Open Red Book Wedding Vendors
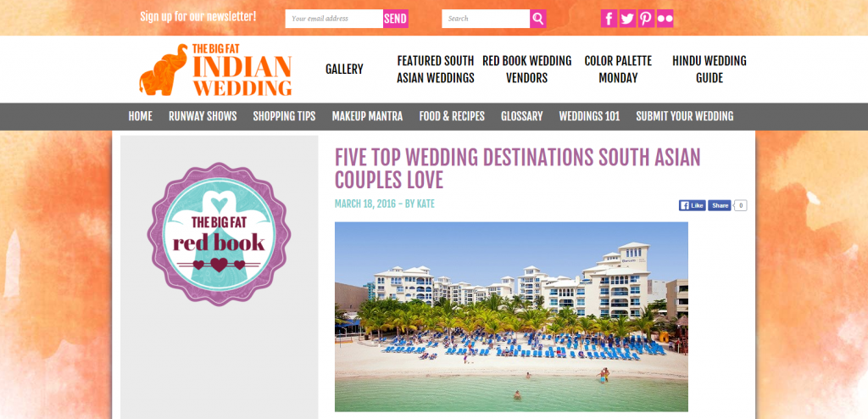Image resolution: width=868 pixels, height=419 pixels. point(527,70)
